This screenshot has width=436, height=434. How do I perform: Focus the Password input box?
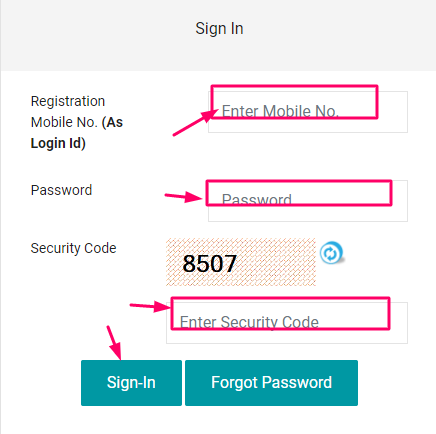[x=308, y=201]
